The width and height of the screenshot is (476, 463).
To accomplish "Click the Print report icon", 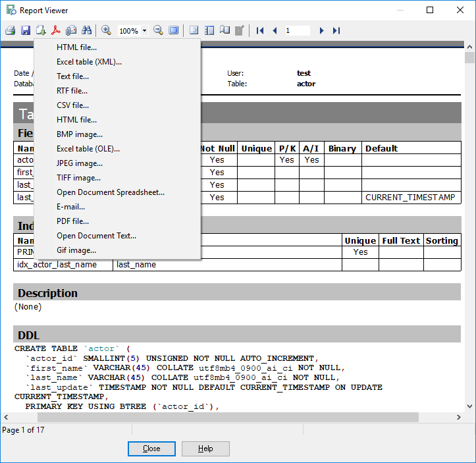I will click(10, 30).
